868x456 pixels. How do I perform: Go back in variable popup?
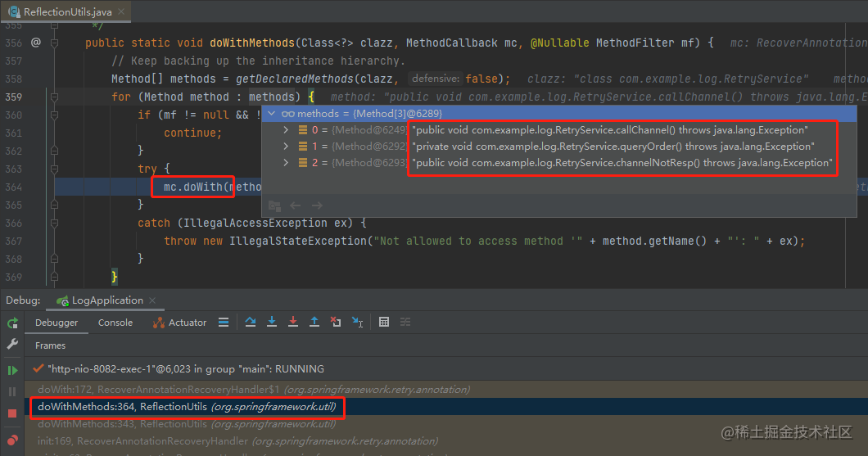296,205
